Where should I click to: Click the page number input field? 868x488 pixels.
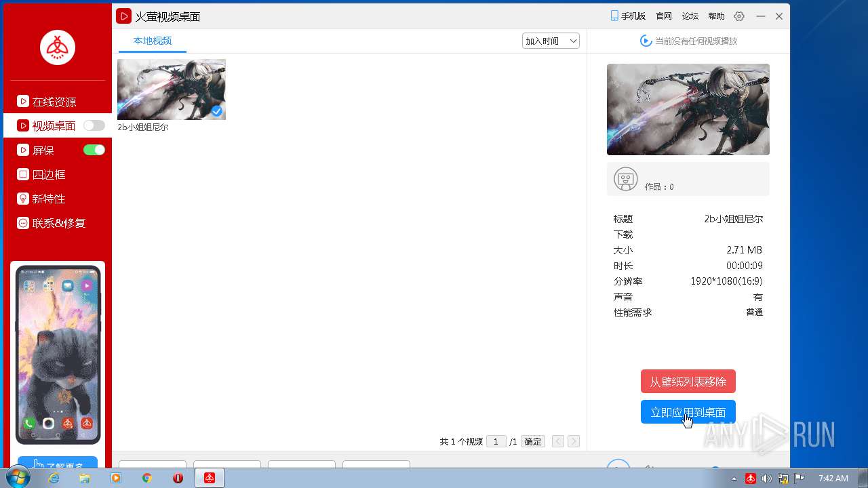click(x=496, y=441)
